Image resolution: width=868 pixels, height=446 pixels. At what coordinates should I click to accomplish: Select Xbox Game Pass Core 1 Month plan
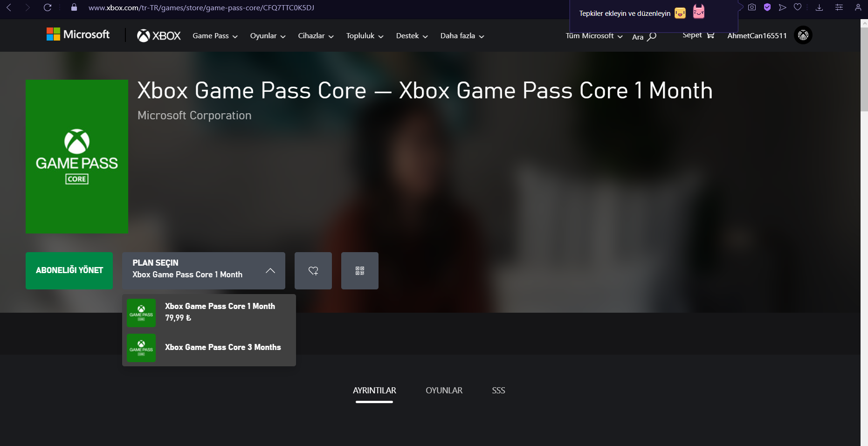pyautogui.click(x=209, y=312)
